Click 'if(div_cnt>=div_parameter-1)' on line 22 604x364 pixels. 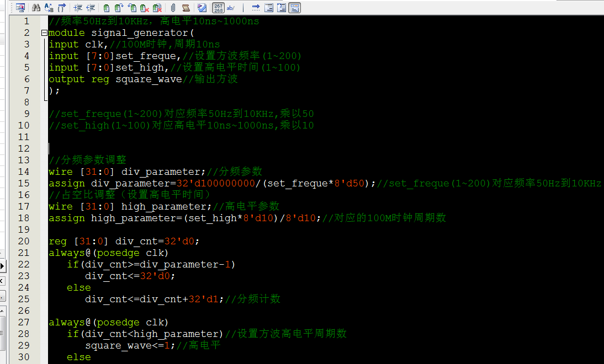[x=151, y=265]
